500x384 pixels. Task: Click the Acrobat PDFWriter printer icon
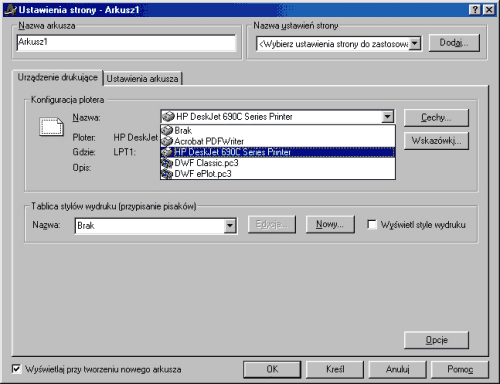coord(167,141)
